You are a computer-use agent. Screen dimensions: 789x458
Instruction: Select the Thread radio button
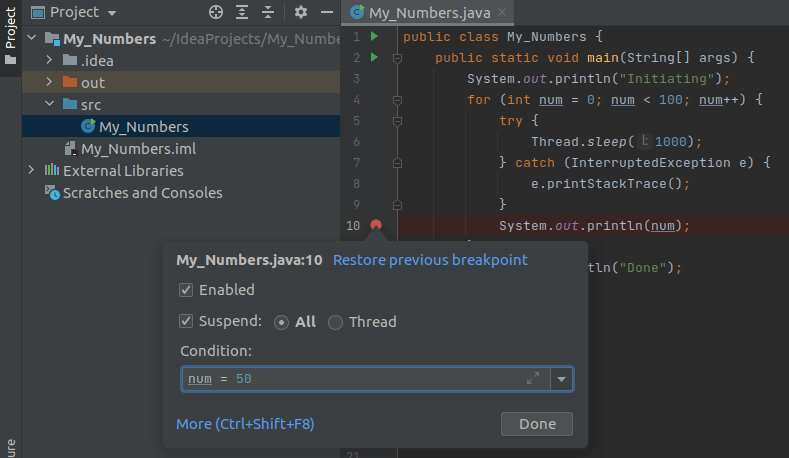[x=335, y=322]
